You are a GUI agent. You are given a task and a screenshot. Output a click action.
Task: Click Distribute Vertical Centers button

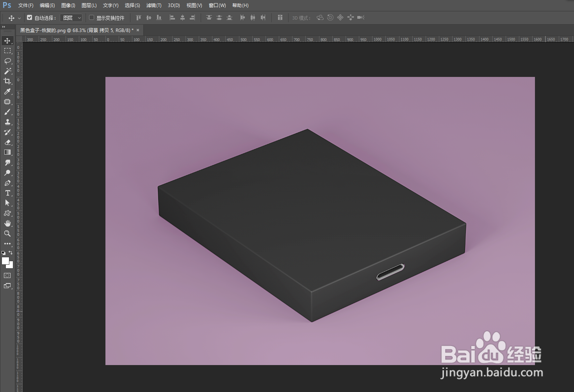coord(219,18)
